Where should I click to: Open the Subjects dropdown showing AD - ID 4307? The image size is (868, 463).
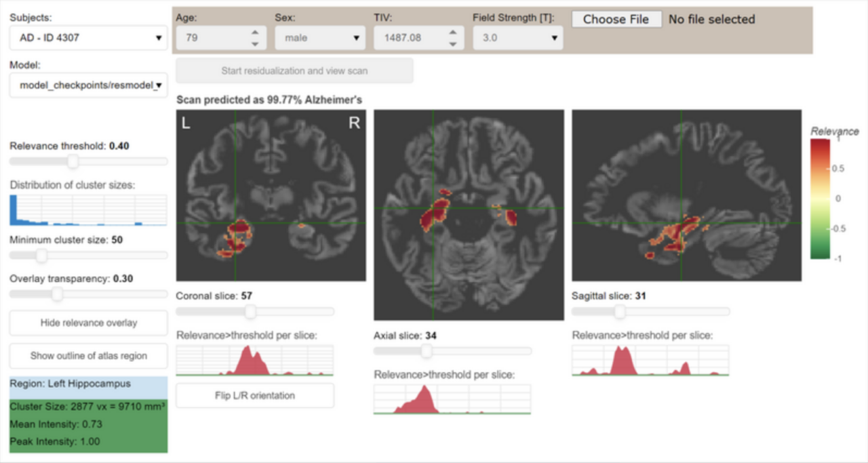tap(87, 39)
